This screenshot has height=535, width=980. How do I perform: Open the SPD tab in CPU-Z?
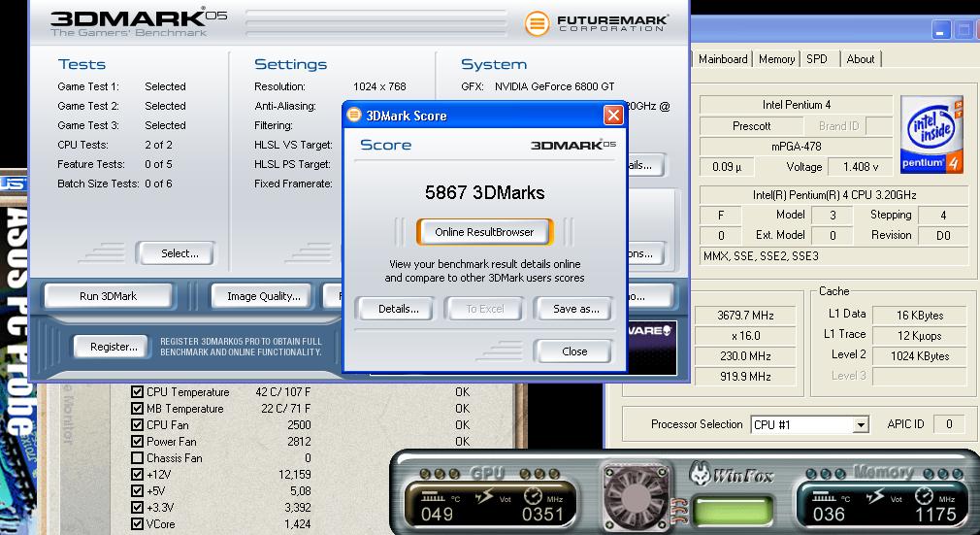pos(817,59)
